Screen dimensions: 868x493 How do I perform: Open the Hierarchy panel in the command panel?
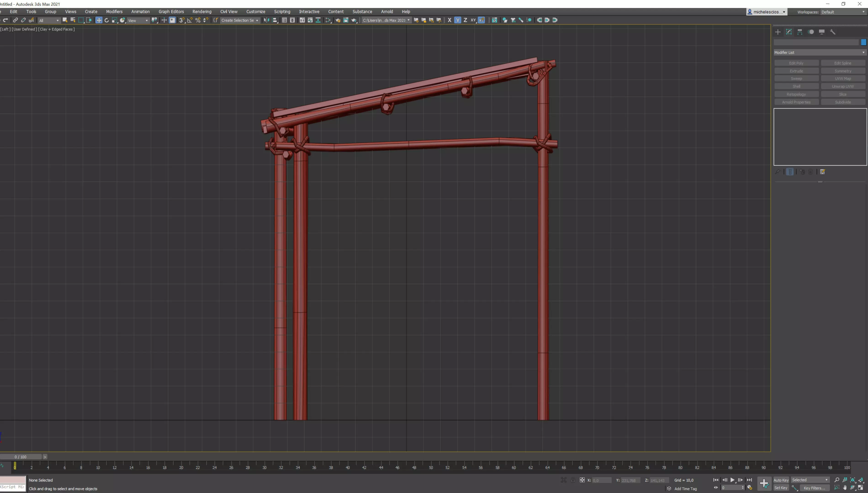800,32
